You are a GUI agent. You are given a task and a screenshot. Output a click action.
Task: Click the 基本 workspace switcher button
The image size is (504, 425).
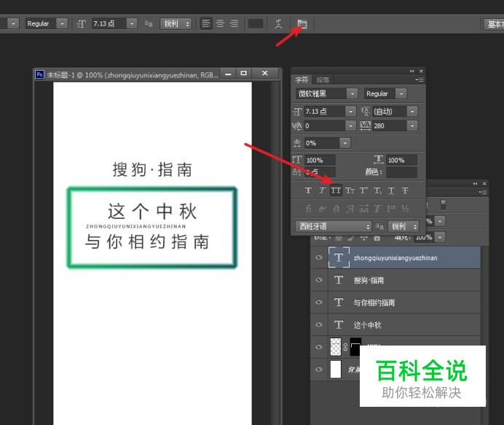495,24
